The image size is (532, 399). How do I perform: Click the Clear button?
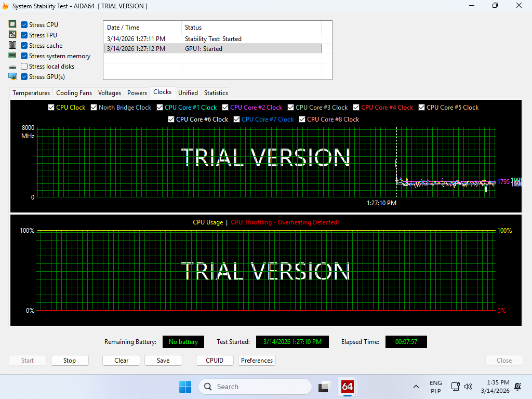tap(121, 361)
